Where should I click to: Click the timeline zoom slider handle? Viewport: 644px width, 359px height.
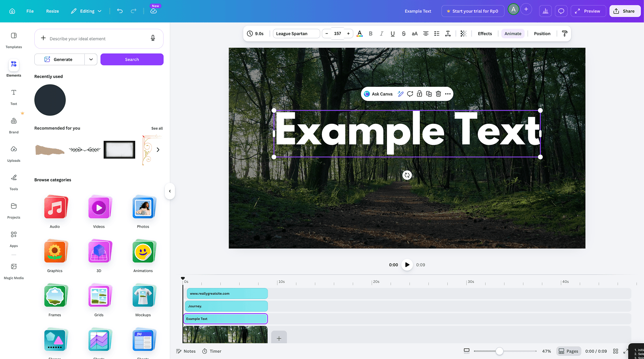click(x=499, y=351)
